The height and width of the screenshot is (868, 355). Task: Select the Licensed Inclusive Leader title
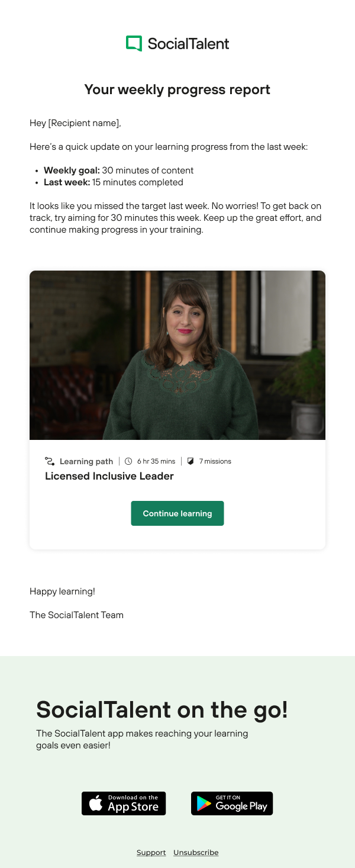tap(109, 476)
